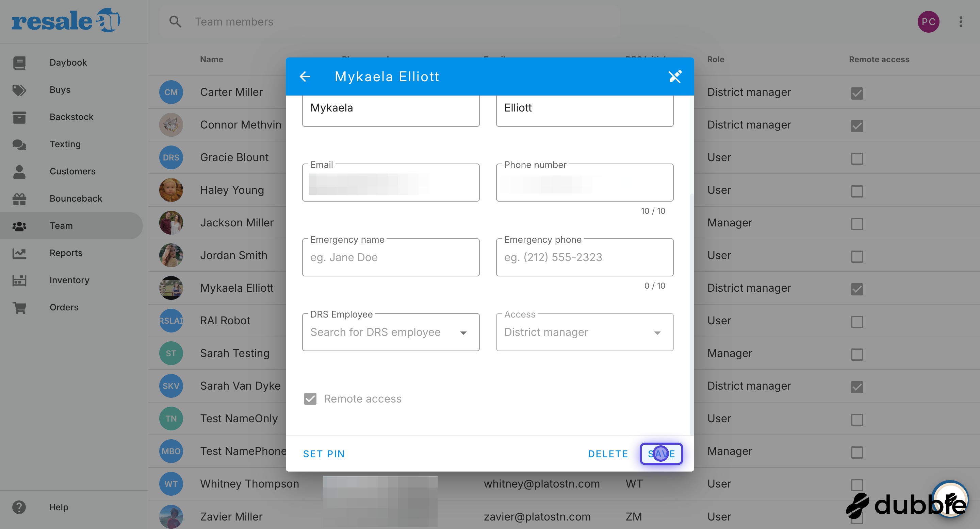Click Whitney Thompson's WT avatar

pyautogui.click(x=171, y=484)
